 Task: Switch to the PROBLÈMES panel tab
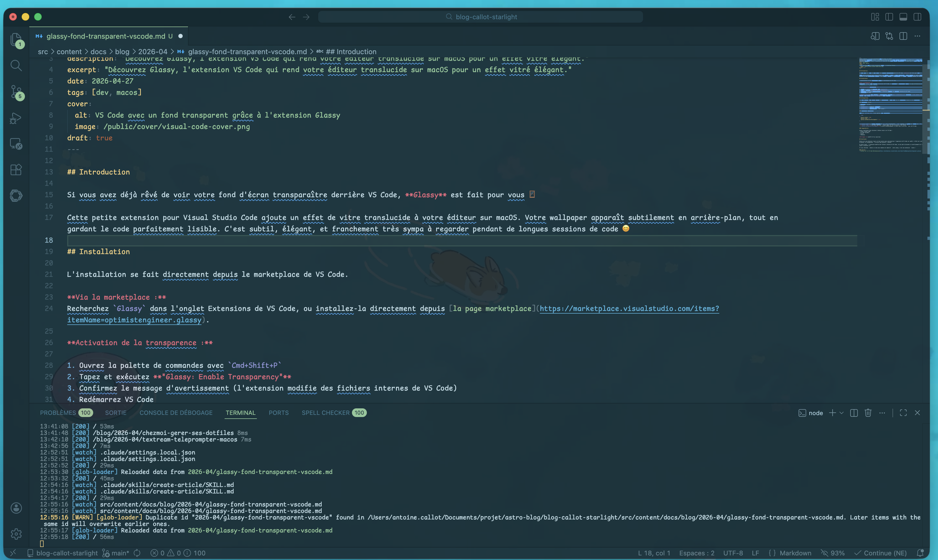(58, 413)
